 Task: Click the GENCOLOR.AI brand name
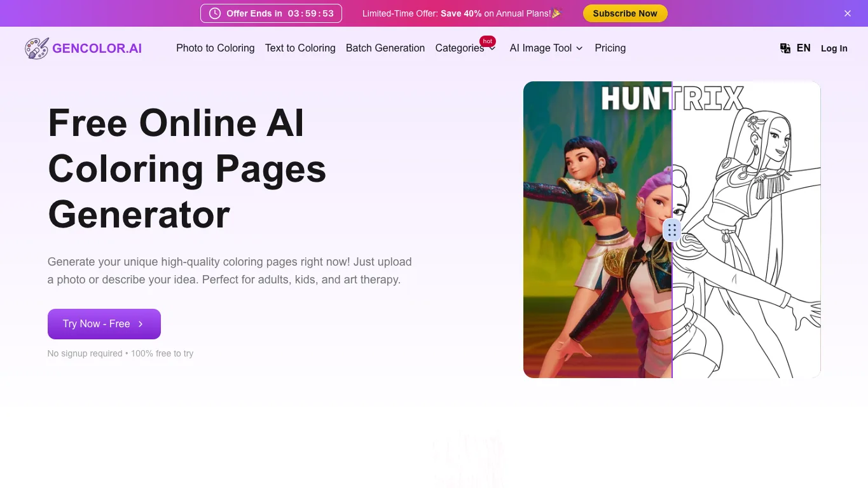tap(97, 48)
